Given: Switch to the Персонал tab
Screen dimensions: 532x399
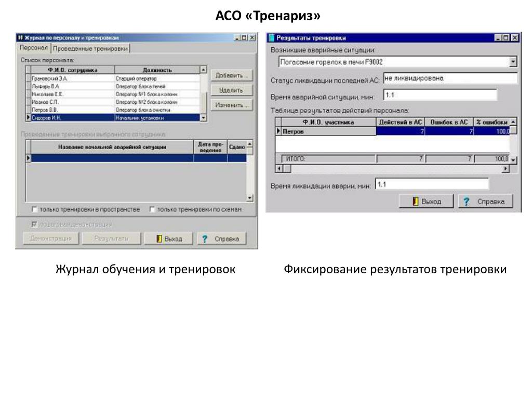Looking at the screenshot, I should coord(34,48).
